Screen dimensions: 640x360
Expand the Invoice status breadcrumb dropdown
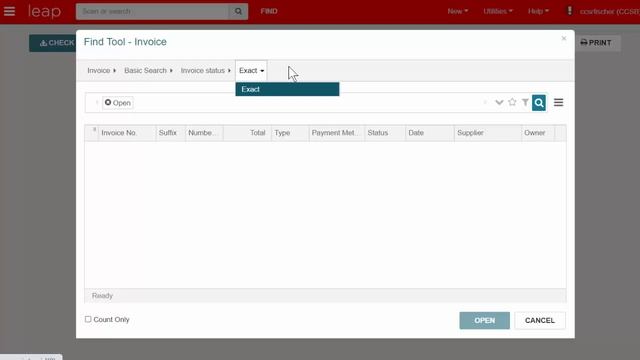pos(206,71)
